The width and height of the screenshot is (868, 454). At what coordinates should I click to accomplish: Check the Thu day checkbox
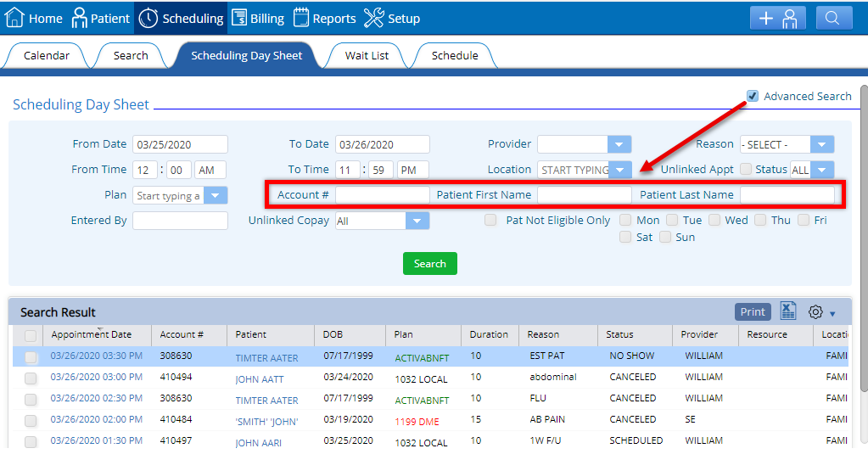(x=760, y=220)
